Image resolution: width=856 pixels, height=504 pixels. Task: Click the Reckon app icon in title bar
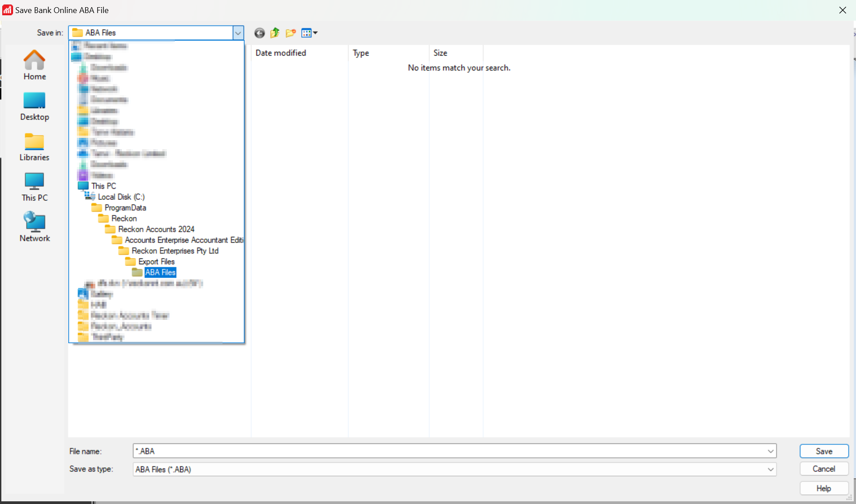pos(8,10)
